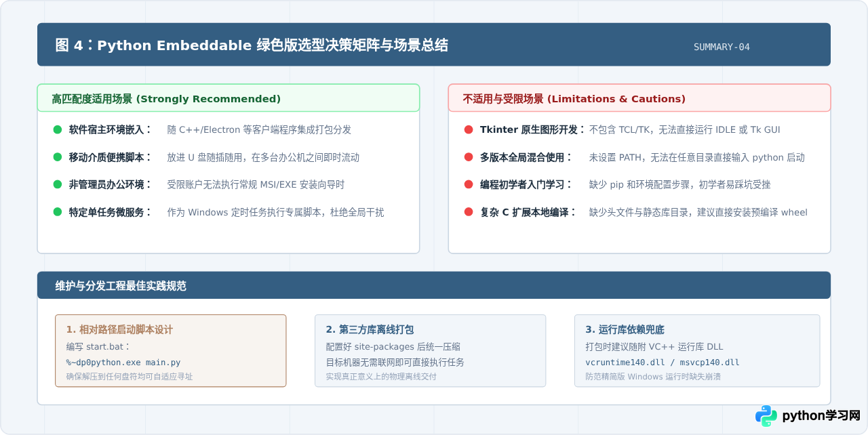The height and width of the screenshot is (435, 868).
Task: Click the line '打包时建议随附 VC++ 运行库 DLL'
Action: coord(654,347)
